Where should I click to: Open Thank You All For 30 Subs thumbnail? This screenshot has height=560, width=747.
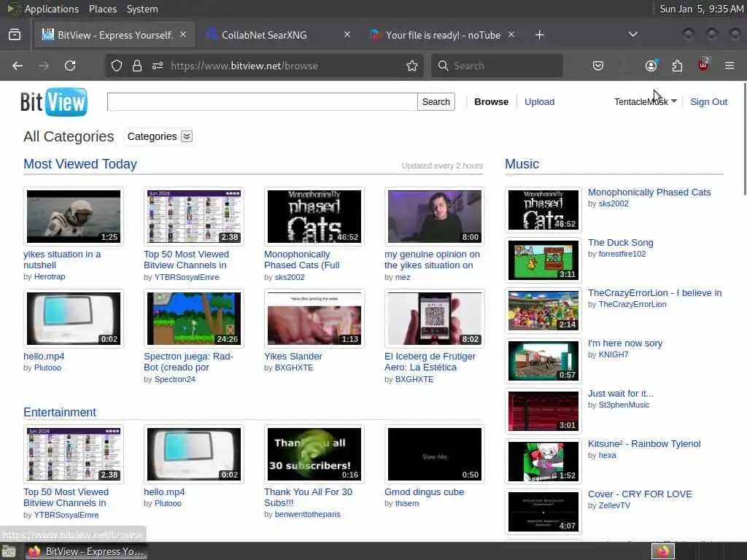pyautogui.click(x=314, y=454)
